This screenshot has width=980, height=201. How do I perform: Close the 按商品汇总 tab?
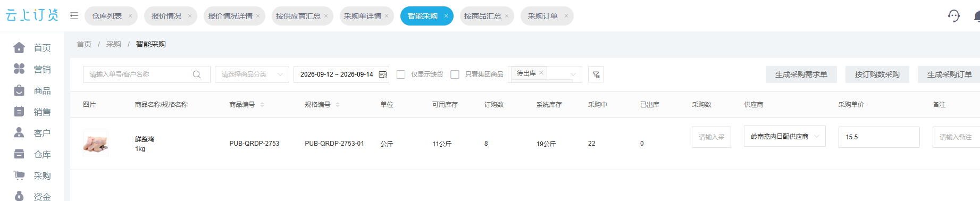507,16
